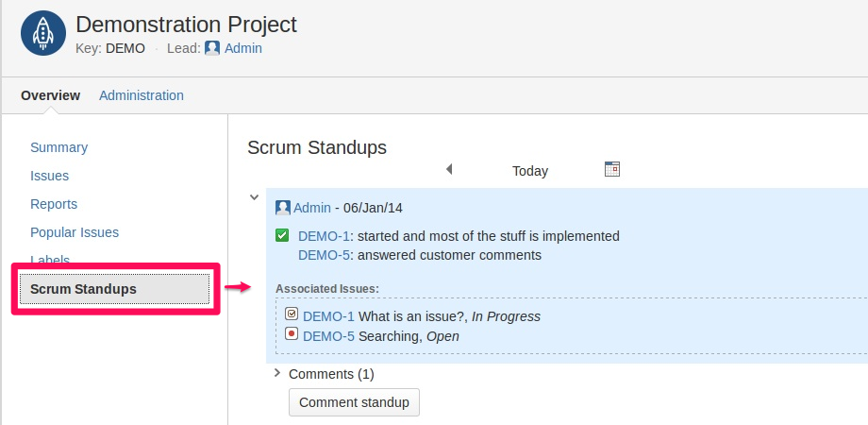Click the Scrum Standups page heading

click(317, 147)
